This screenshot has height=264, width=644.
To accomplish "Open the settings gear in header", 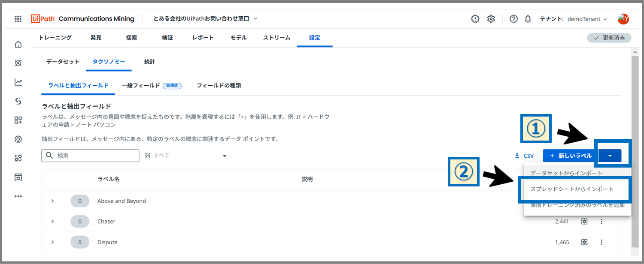I will (491, 19).
